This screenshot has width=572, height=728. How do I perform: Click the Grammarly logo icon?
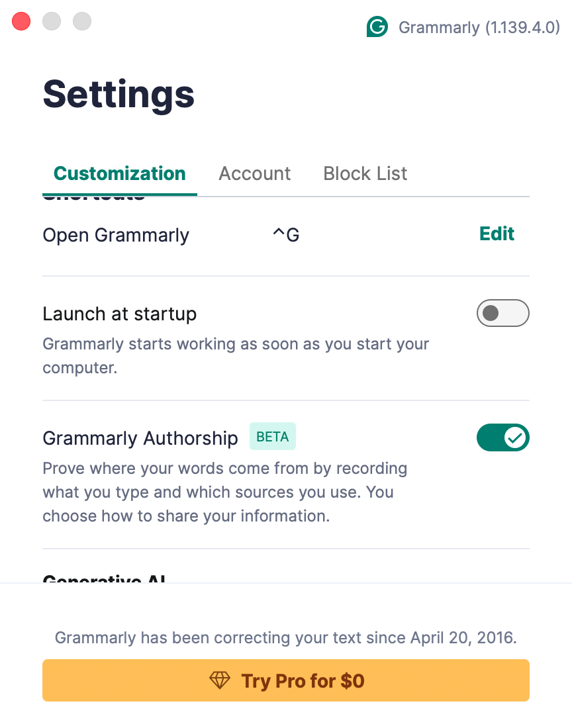(x=377, y=27)
